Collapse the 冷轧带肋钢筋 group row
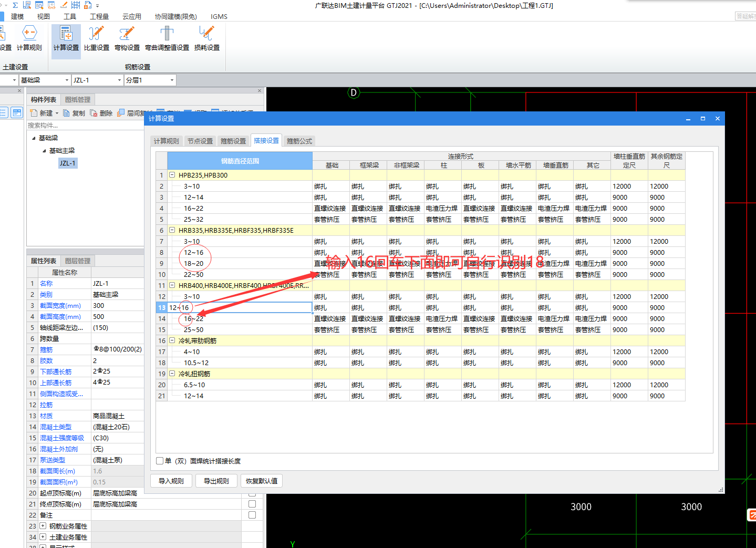 click(172, 340)
